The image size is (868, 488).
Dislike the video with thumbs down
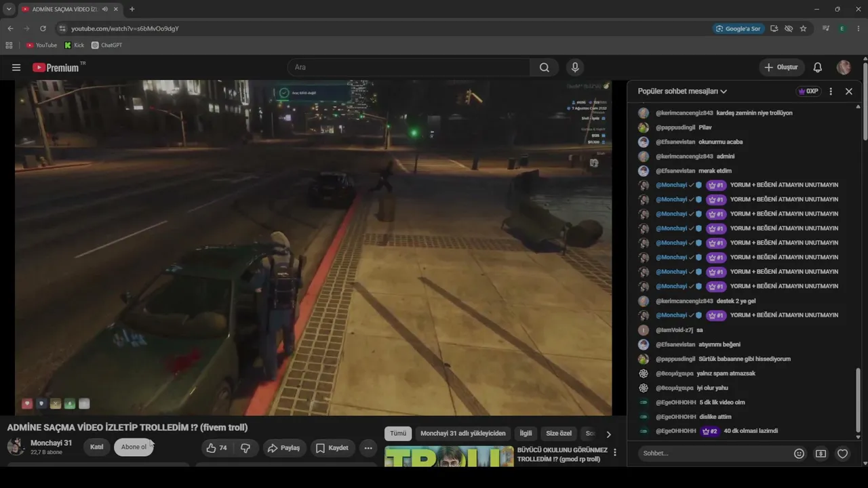[x=245, y=447]
